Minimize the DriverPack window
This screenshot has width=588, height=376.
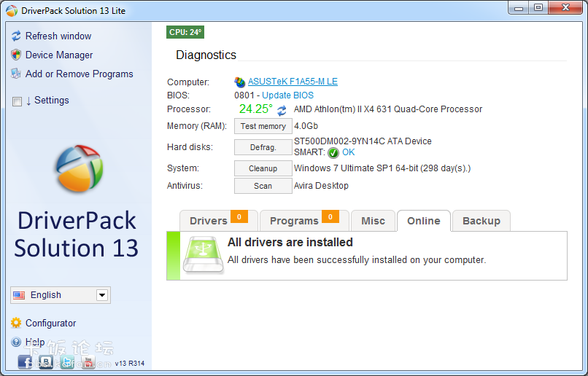pyautogui.click(x=519, y=8)
